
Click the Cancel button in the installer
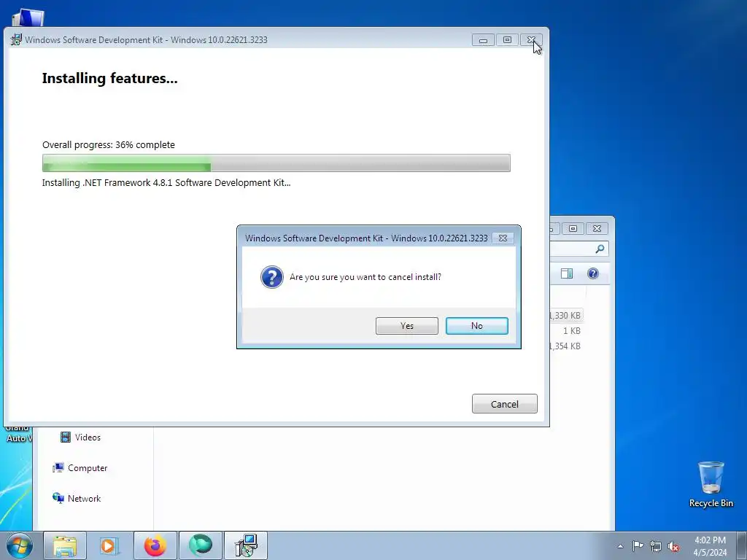(x=505, y=404)
